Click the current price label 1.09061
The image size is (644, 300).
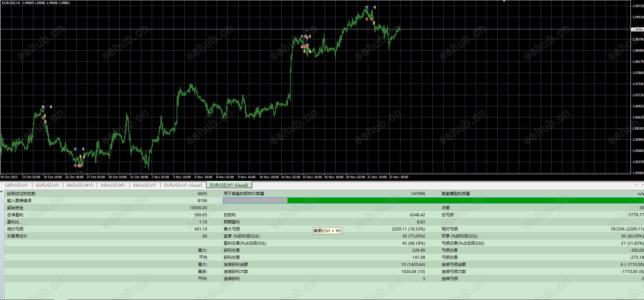tap(637, 30)
